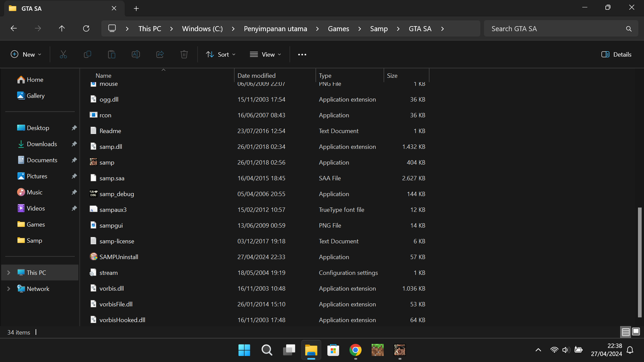The width and height of the screenshot is (644, 362).
Task: Click the Rename icon in toolbar
Action: [x=136, y=54]
